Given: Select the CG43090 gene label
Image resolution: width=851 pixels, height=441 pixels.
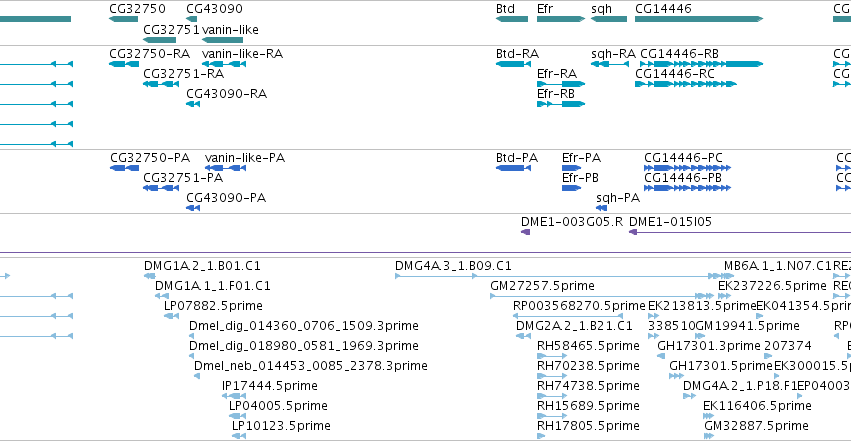Looking at the screenshot, I should pyautogui.click(x=214, y=9).
